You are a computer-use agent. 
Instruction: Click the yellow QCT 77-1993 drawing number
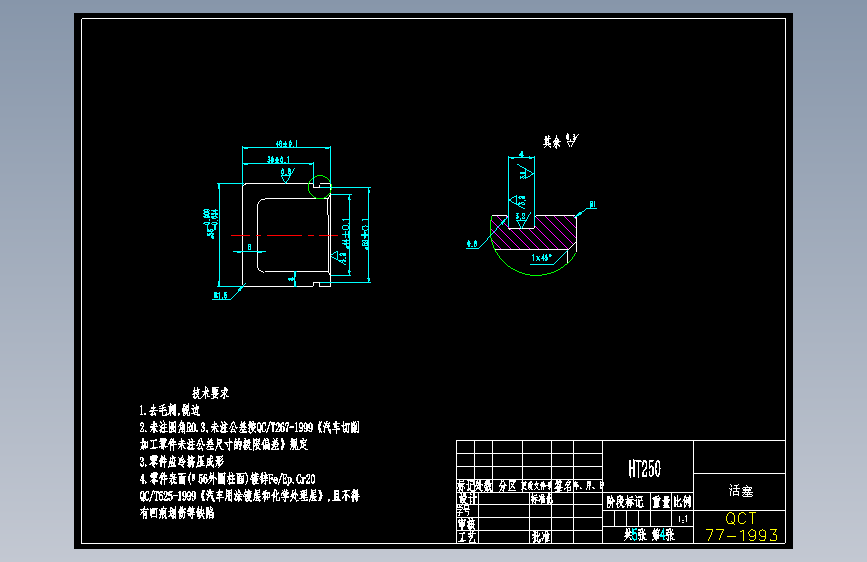click(x=741, y=527)
